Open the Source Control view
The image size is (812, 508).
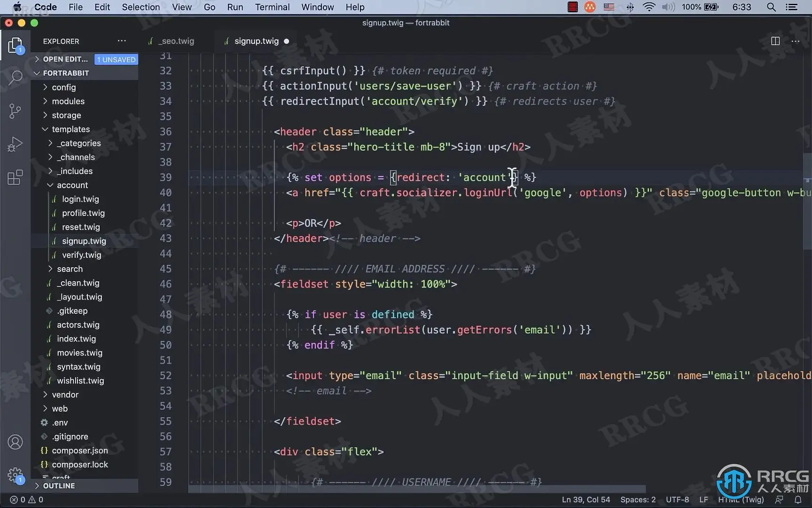pos(15,111)
